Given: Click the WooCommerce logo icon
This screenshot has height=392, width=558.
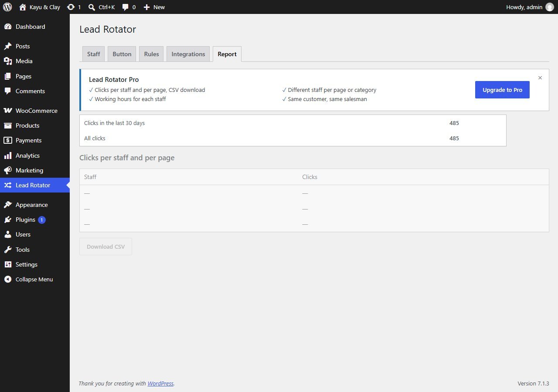Looking at the screenshot, I should tap(8, 111).
